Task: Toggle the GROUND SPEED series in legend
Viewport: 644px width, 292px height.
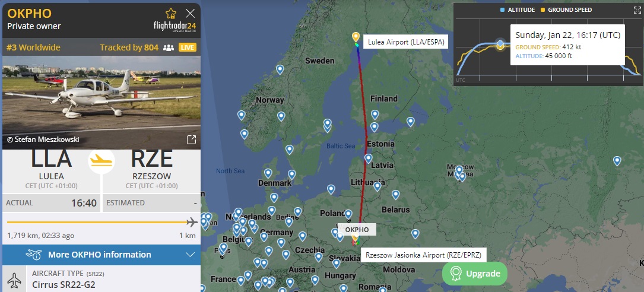Action: point(566,9)
